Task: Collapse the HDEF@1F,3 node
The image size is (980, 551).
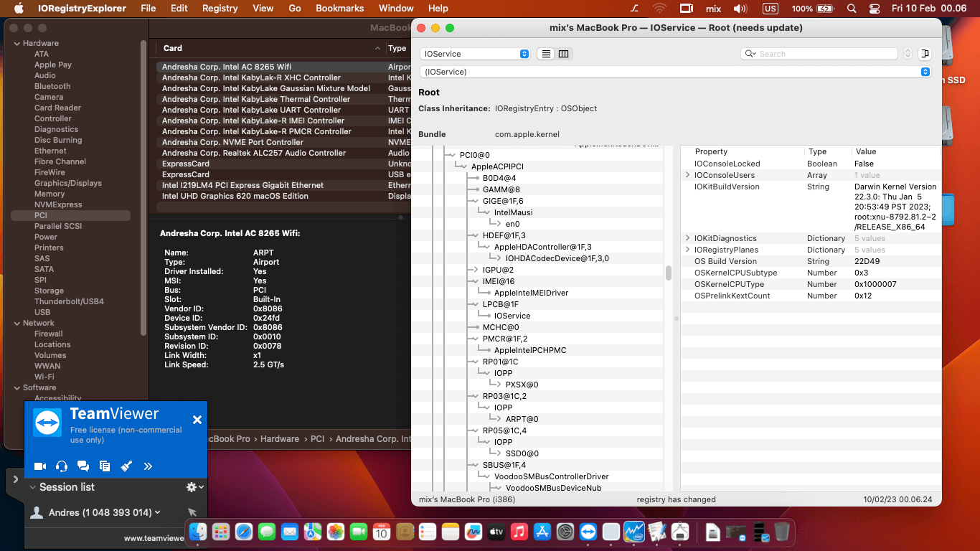Action: point(473,235)
